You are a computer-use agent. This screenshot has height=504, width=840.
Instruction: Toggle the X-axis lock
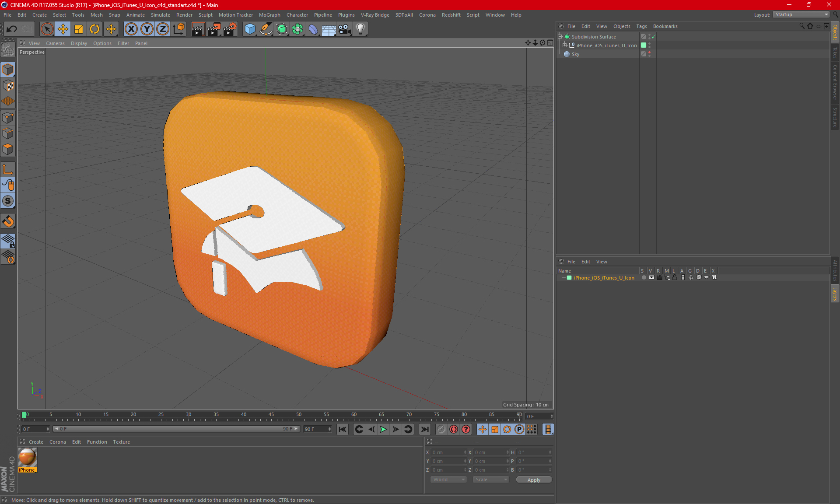(x=131, y=29)
